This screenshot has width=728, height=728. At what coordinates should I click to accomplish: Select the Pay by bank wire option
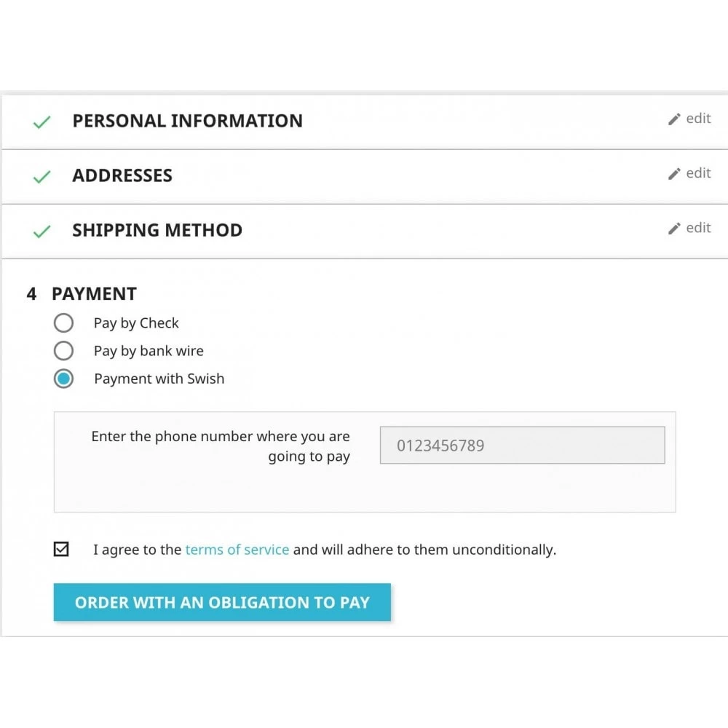click(63, 351)
